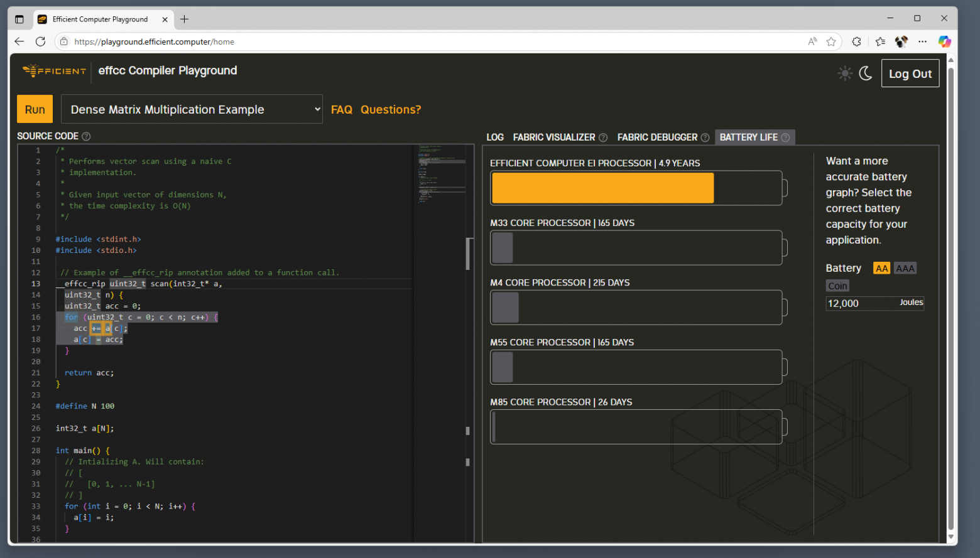This screenshot has width=980, height=558.
Task: Select the Coin battery option
Action: point(837,286)
